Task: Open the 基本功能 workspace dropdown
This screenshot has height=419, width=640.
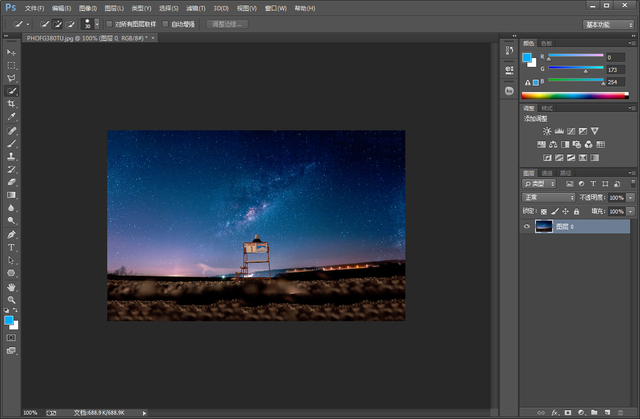Action: (x=608, y=23)
